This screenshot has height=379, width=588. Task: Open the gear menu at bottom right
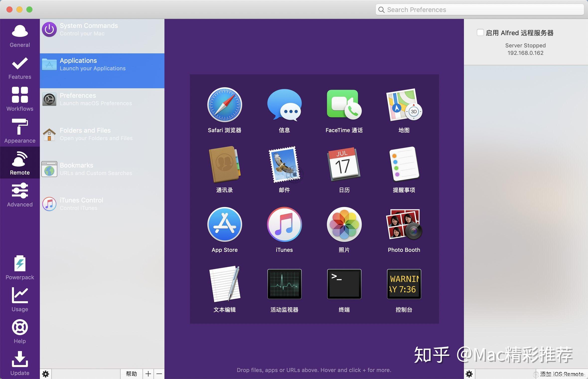pyautogui.click(x=469, y=374)
